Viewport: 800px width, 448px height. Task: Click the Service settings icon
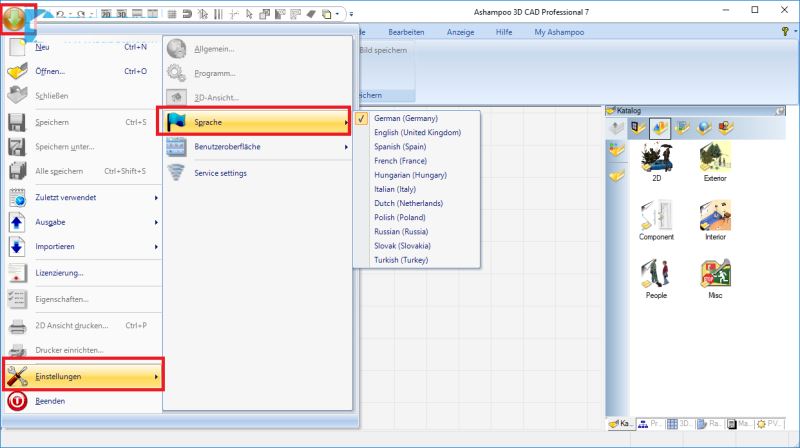(x=177, y=173)
